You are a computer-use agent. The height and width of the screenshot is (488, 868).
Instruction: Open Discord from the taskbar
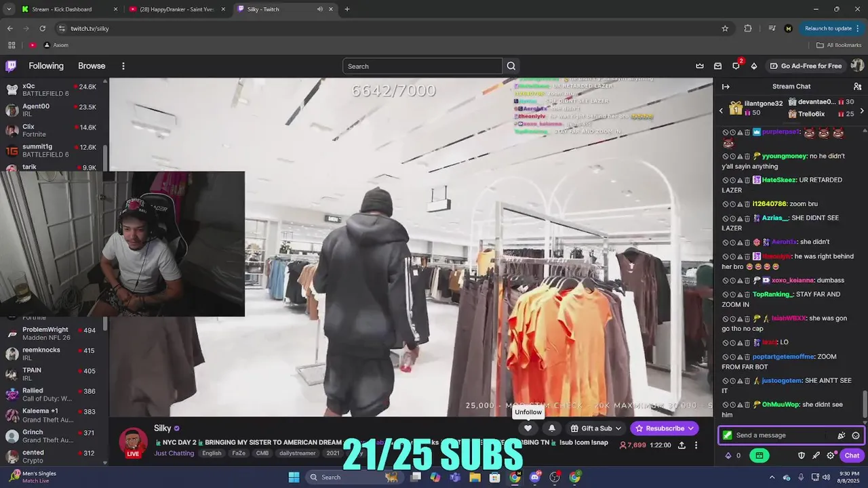535,477
